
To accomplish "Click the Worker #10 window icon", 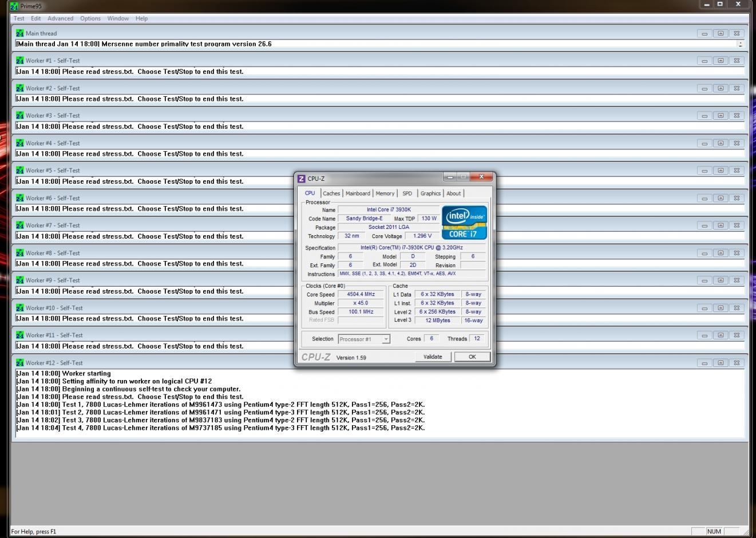I will click(20, 308).
